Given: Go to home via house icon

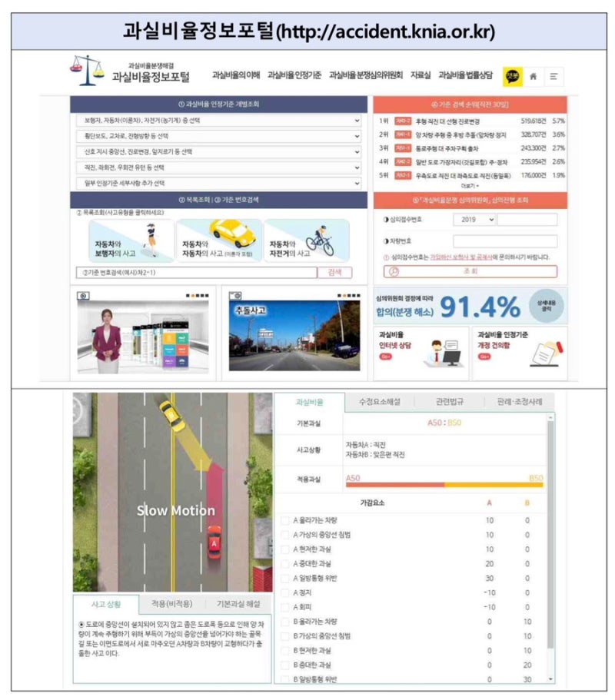Looking at the screenshot, I should (533, 76).
